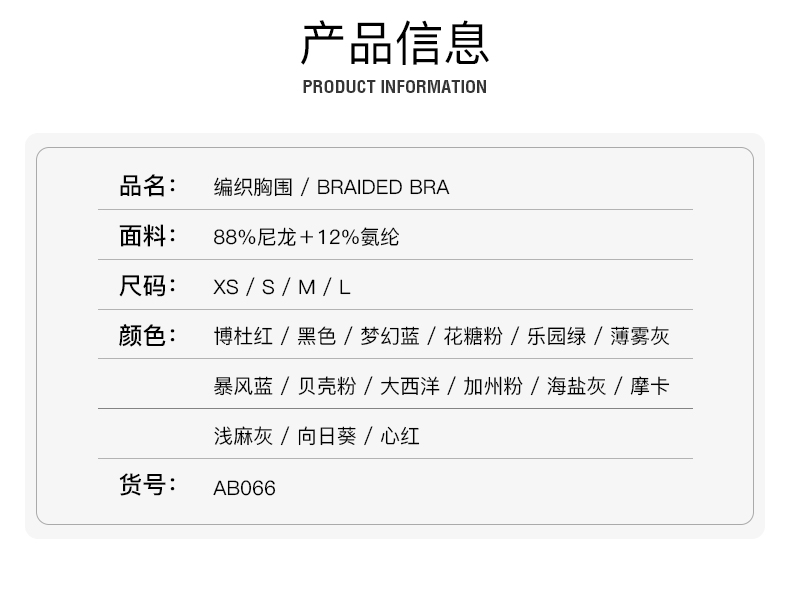This screenshot has height=593, width=790.
Task: Select the 乐园绿 color option
Action: pyautogui.click(x=557, y=337)
